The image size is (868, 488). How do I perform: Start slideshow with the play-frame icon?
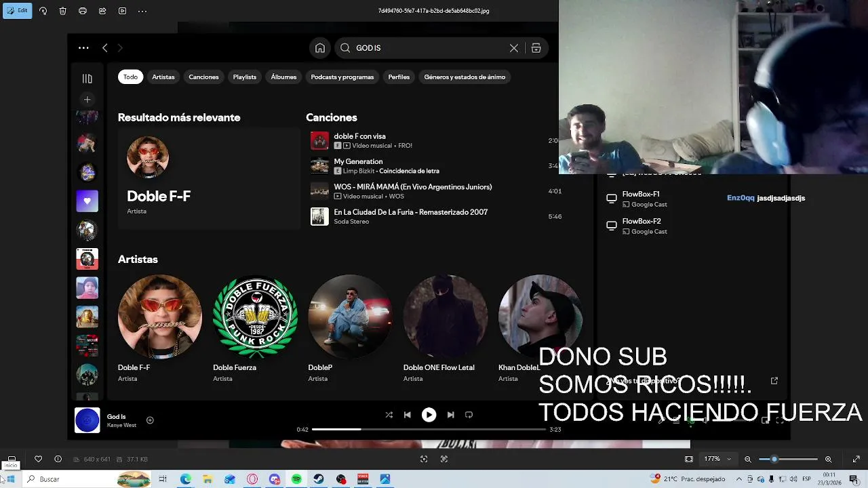pyautogui.click(x=122, y=11)
